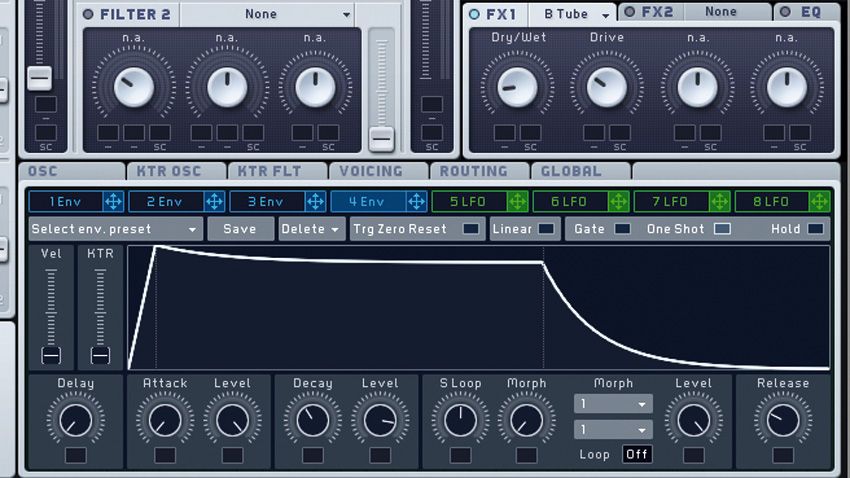850x478 pixels.
Task: Click the sustain Level knob next to Morph dropdowns
Action: point(694,420)
